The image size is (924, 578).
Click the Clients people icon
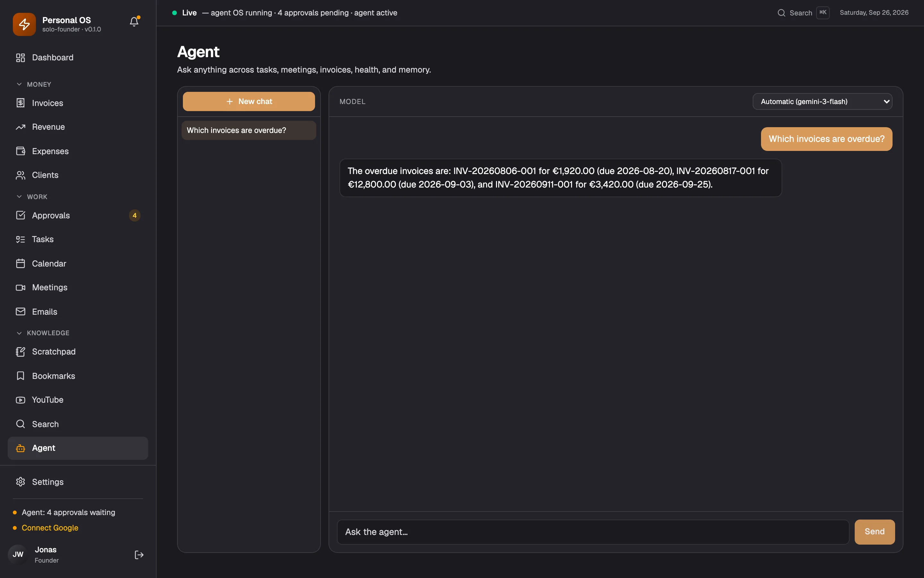[x=21, y=175]
